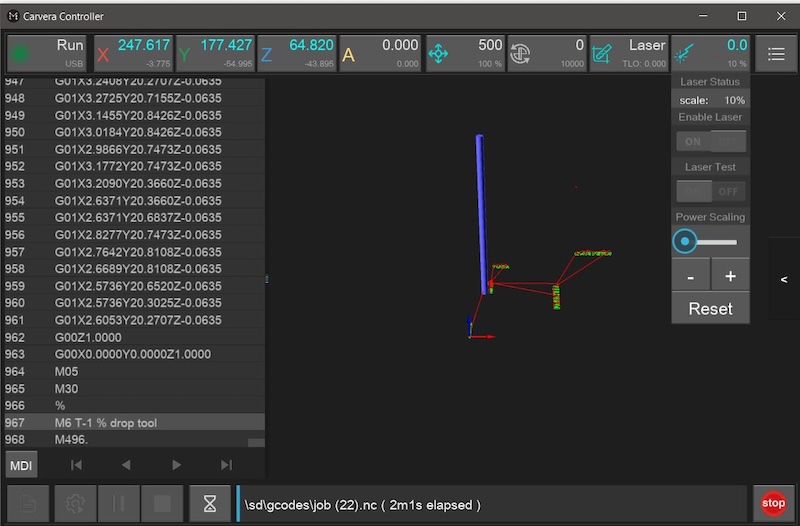Open the Z axis position panel
Viewport: 800px width, 526px height.
[297, 54]
